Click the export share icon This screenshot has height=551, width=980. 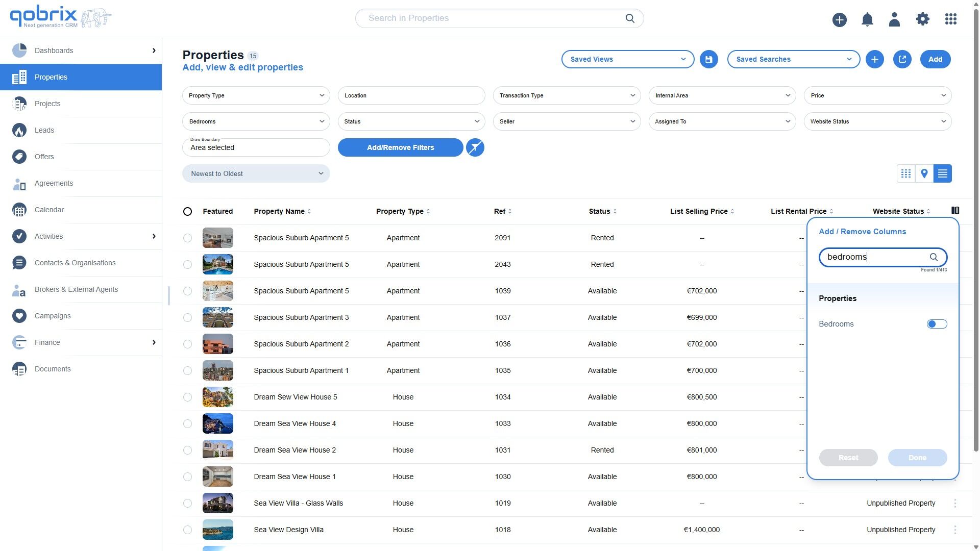click(x=902, y=59)
